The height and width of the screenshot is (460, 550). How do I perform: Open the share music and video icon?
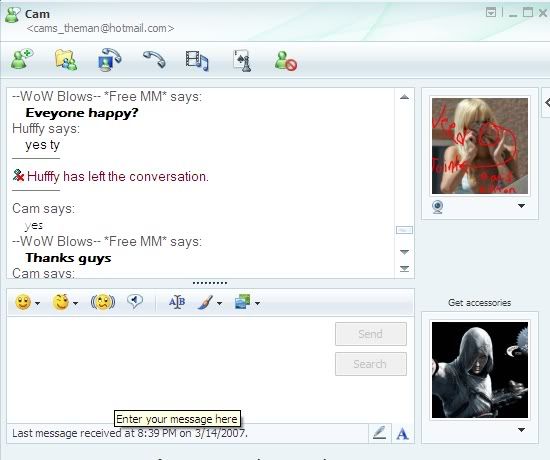click(197, 61)
